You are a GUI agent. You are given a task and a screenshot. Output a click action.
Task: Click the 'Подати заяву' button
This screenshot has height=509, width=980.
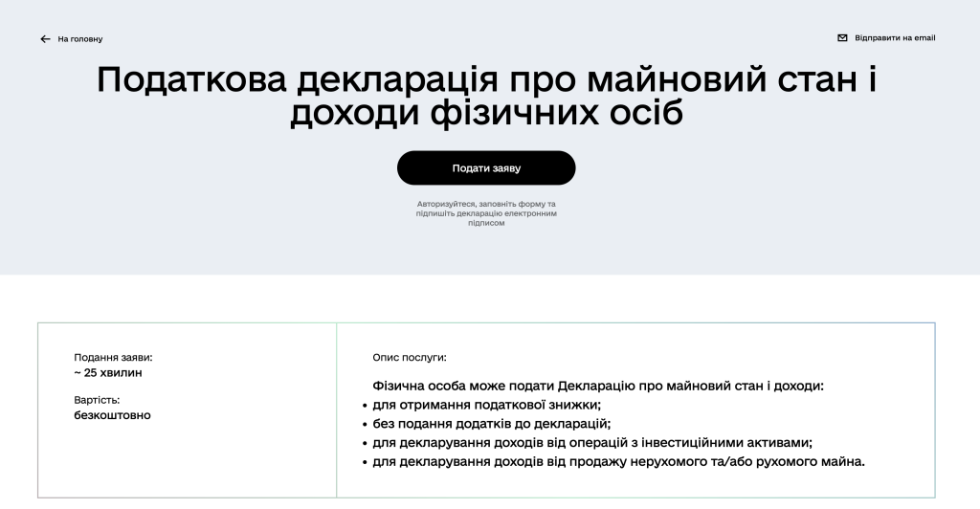point(486,168)
